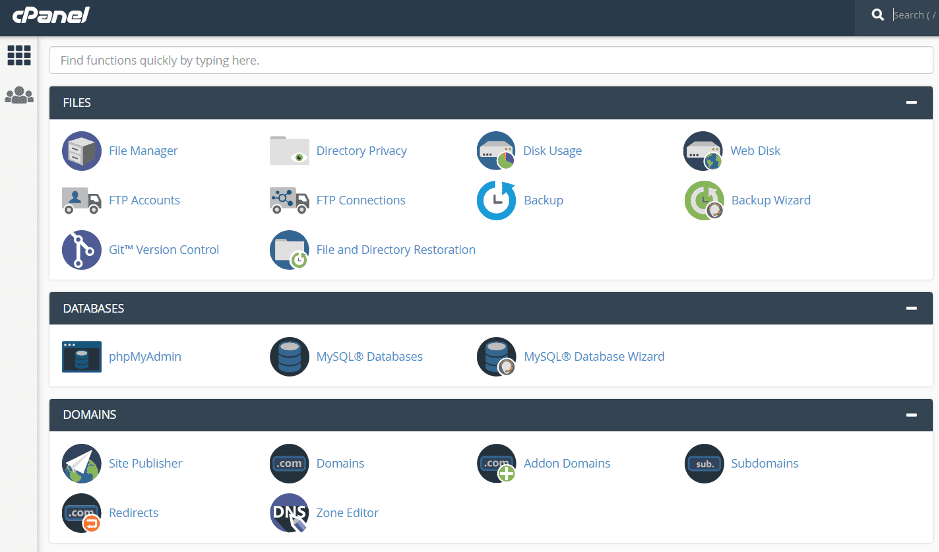The height and width of the screenshot is (552, 939).
Task: Open User Manager from sidebar
Action: point(19,96)
